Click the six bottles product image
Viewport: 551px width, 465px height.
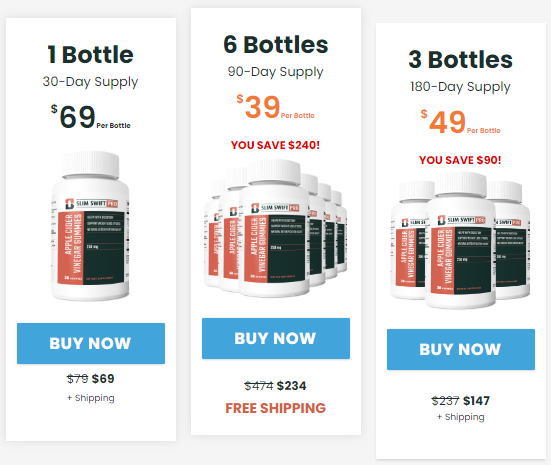coord(276,228)
